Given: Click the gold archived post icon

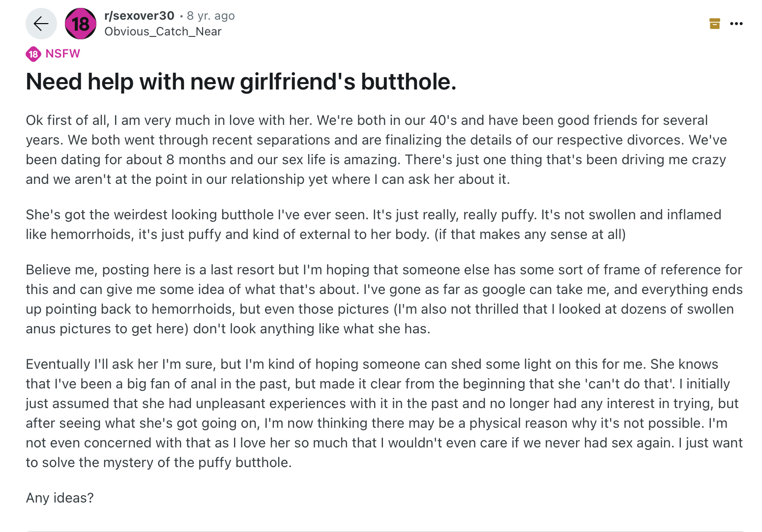Looking at the screenshot, I should click(715, 24).
